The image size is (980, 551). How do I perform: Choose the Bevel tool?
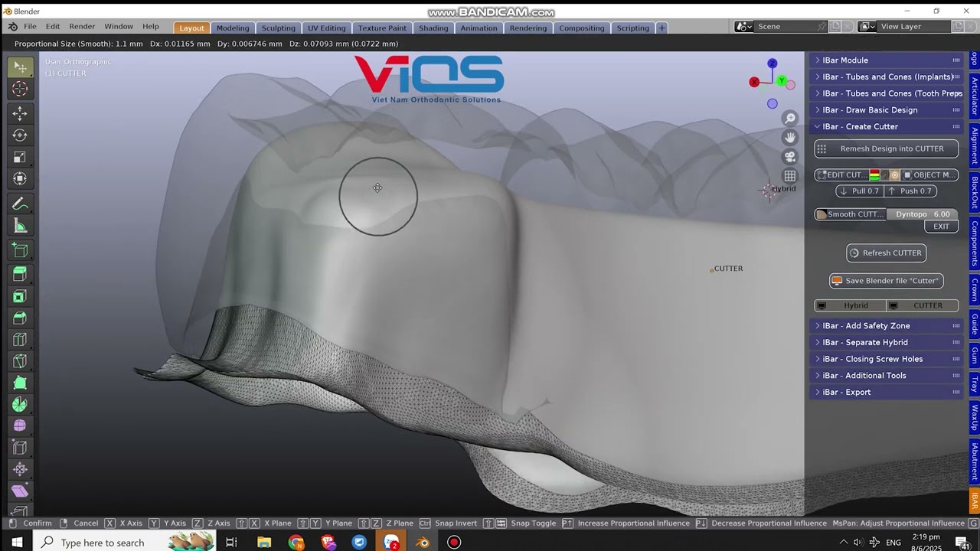tap(21, 318)
